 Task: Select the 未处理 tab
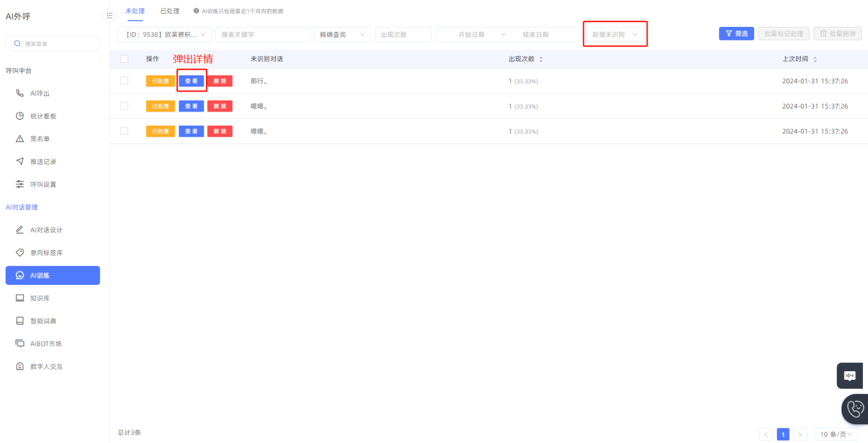(135, 11)
